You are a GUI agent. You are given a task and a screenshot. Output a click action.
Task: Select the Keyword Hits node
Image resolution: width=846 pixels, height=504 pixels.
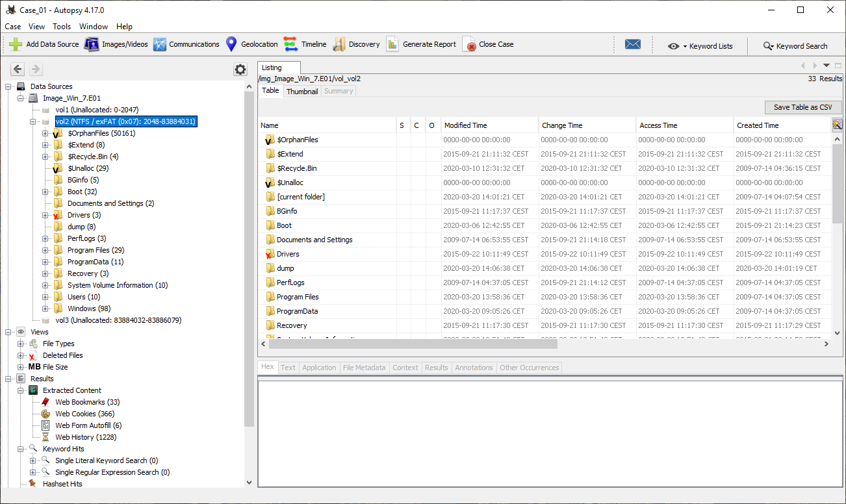[x=64, y=449]
